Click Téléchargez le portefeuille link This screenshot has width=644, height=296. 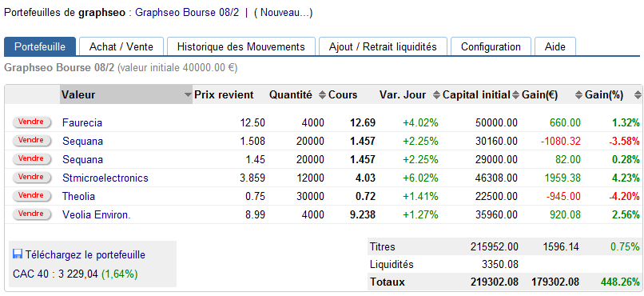(x=85, y=255)
